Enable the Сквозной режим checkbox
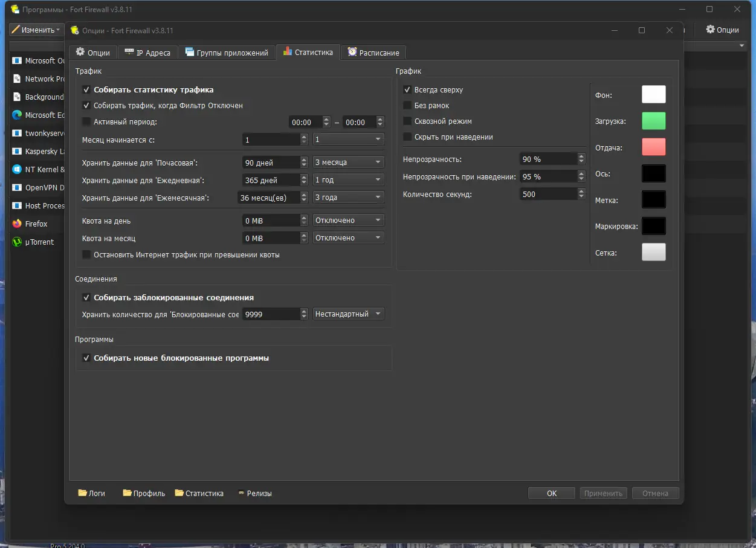 coord(407,121)
